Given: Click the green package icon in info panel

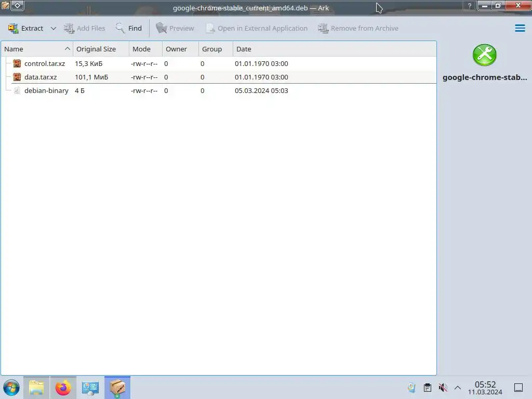Looking at the screenshot, I should [485, 55].
